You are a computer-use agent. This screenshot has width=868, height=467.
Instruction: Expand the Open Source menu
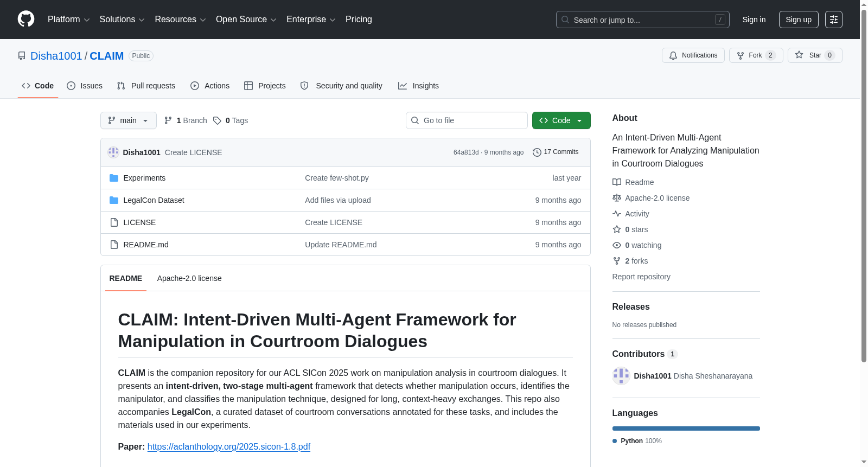tap(246, 20)
